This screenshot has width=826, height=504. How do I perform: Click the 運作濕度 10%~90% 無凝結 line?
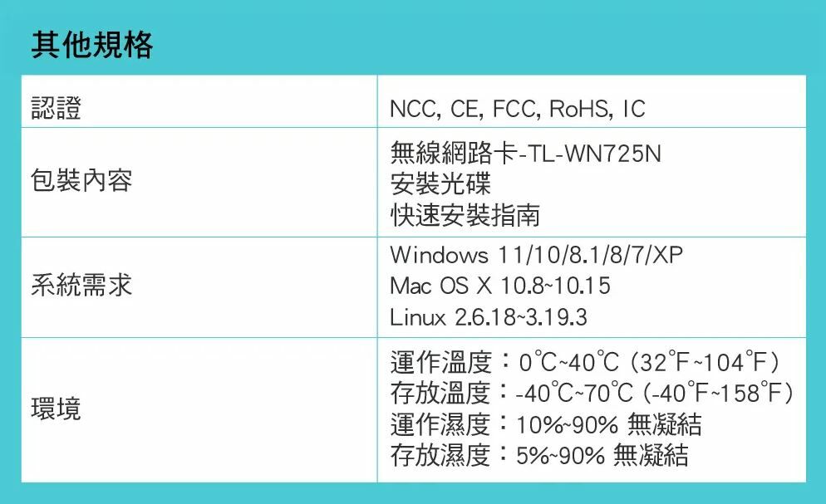(546, 424)
